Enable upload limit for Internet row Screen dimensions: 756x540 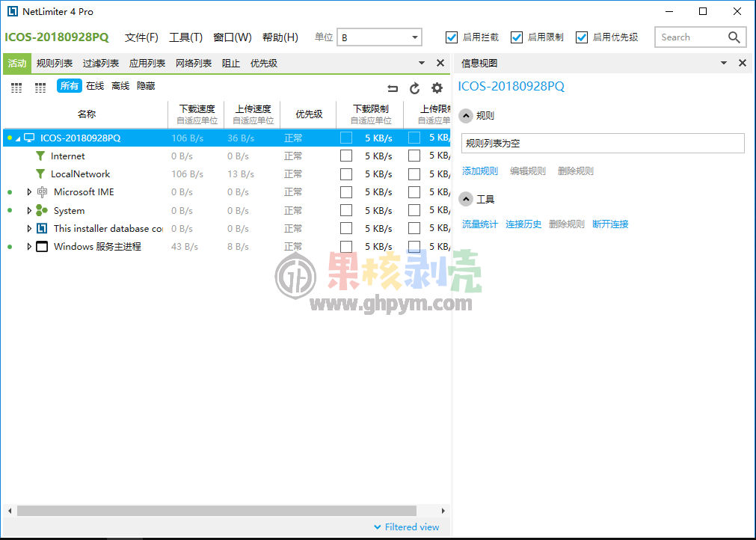tap(414, 156)
